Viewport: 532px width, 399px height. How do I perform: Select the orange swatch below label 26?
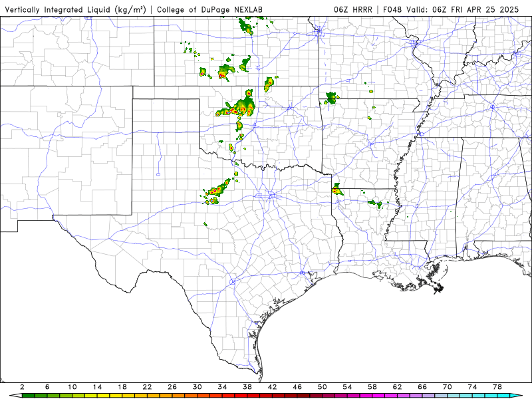tap(178, 396)
